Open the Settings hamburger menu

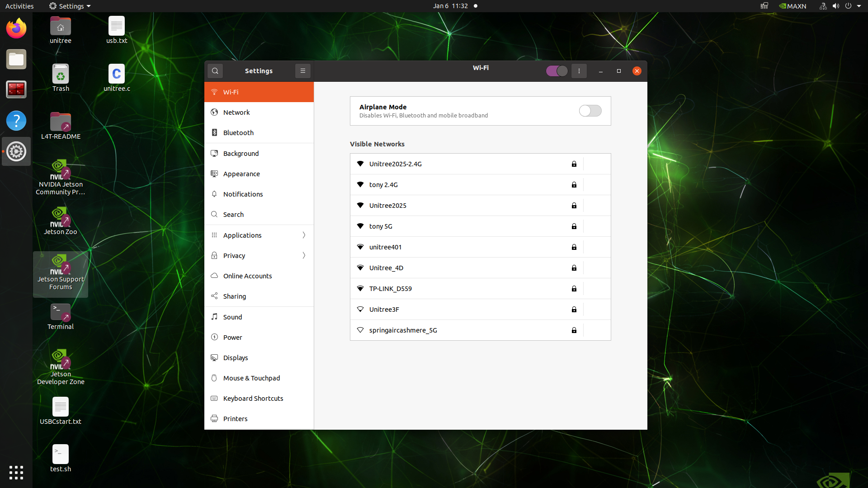[303, 71]
